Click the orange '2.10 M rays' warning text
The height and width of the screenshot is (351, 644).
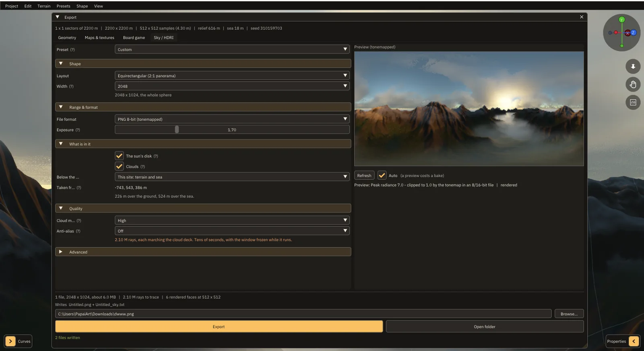(x=203, y=240)
